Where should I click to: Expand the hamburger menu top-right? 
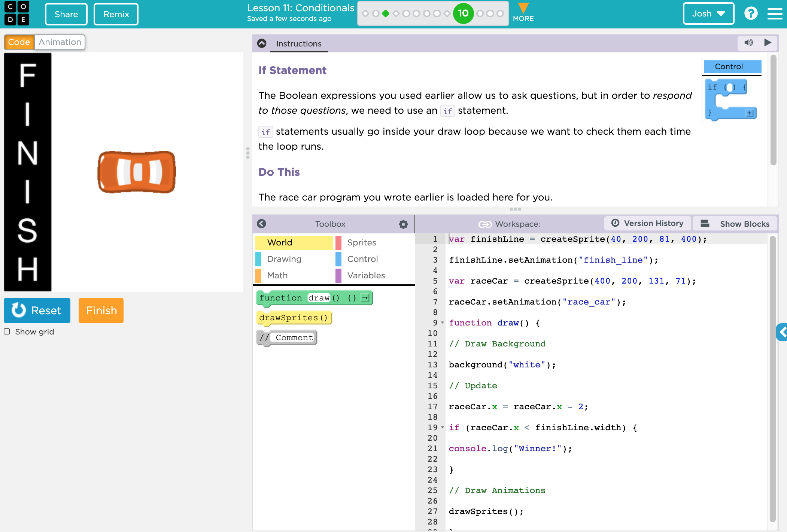click(775, 14)
